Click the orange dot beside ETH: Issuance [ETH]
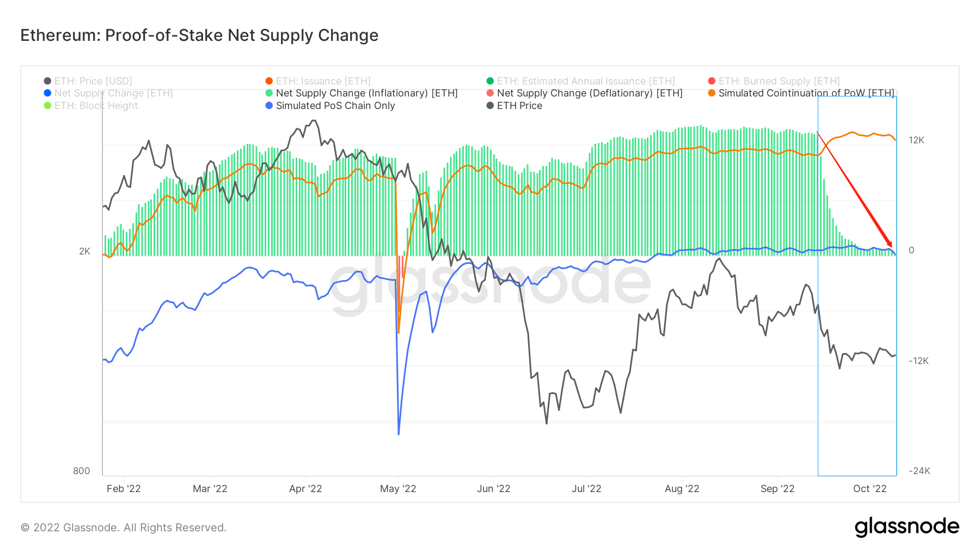Image resolution: width=980 pixels, height=552 pixels. click(x=269, y=81)
